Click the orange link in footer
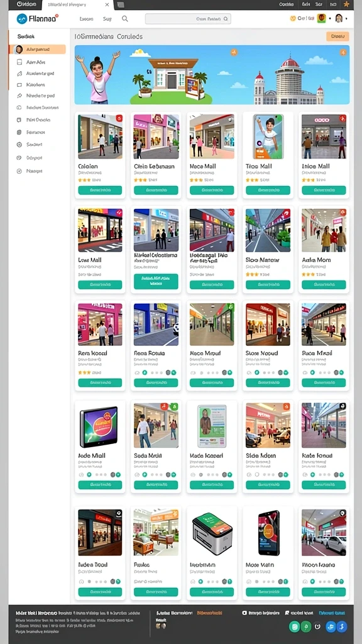Viewport: 362px width, 644px height. (x=210, y=613)
